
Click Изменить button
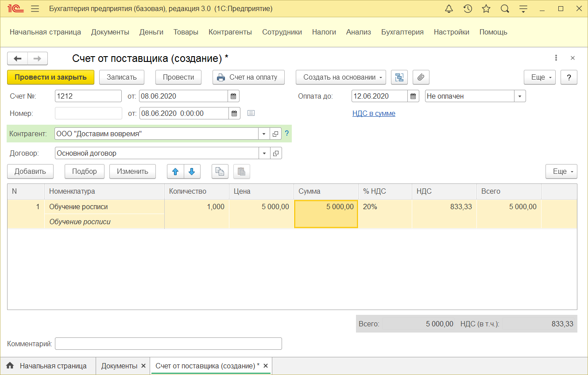[132, 171]
